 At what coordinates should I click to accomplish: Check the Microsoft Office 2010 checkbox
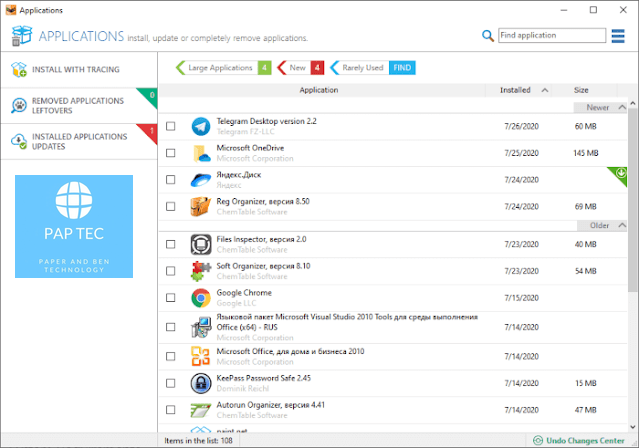pos(171,357)
